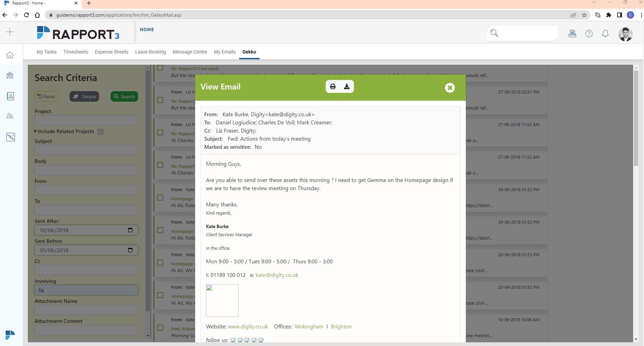Select the checkbox next to Re: Rapport3 Case study

tap(160, 67)
